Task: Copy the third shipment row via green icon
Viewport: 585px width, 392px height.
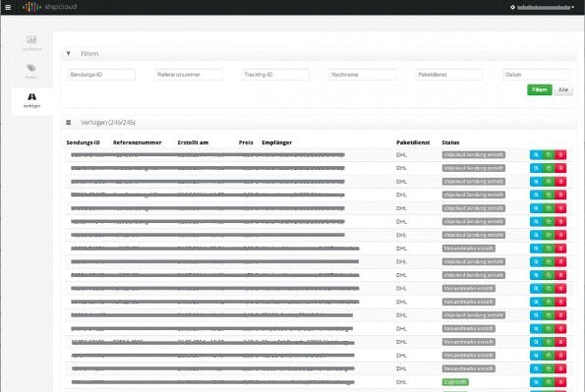Action: (x=549, y=182)
